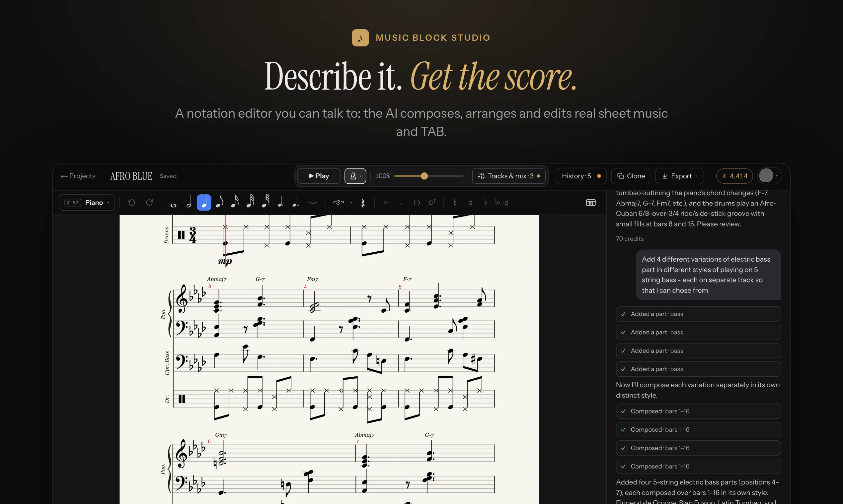The height and width of the screenshot is (504, 843).
Task: Add parentheses around the note
Action: point(417,203)
